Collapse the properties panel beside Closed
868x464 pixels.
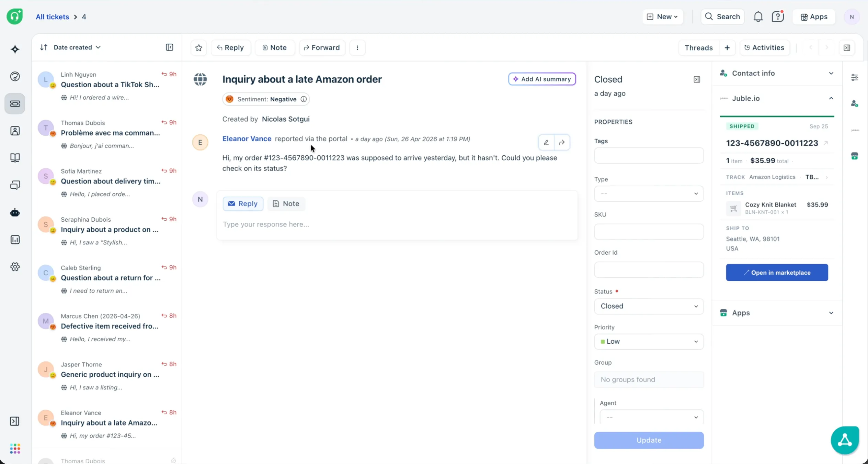point(697,79)
